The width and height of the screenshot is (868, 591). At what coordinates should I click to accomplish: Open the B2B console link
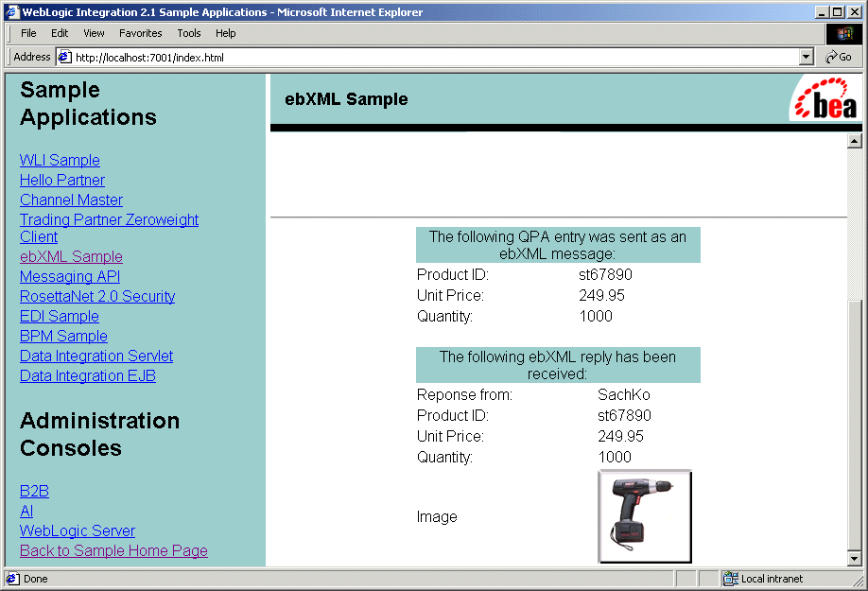coord(34,492)
